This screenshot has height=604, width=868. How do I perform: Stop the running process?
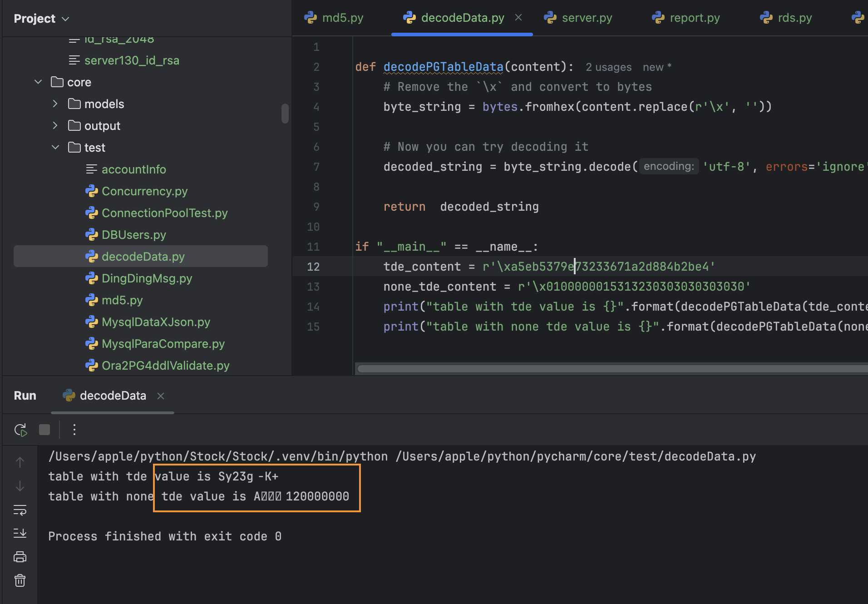click(x=44, y=430)
